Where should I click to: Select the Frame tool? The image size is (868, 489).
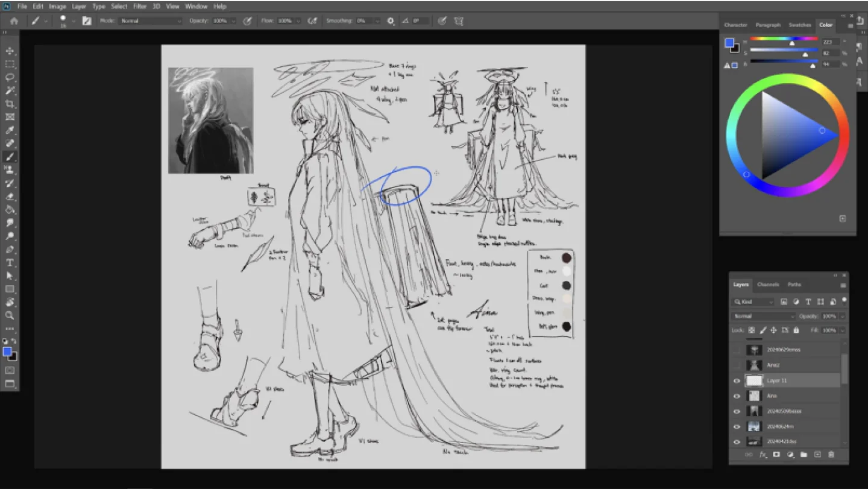coord(10,117)
